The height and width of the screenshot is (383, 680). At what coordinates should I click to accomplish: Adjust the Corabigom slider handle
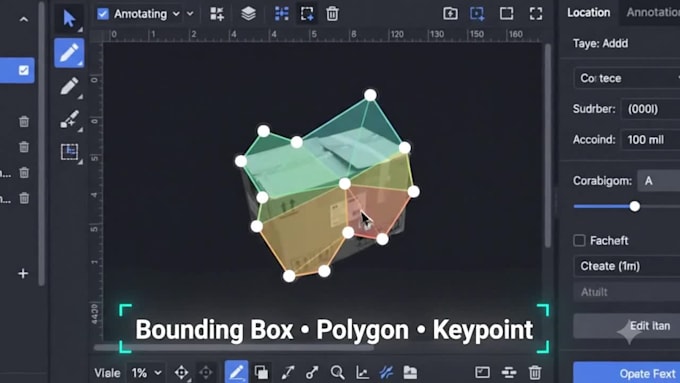(x=634, y=206)
